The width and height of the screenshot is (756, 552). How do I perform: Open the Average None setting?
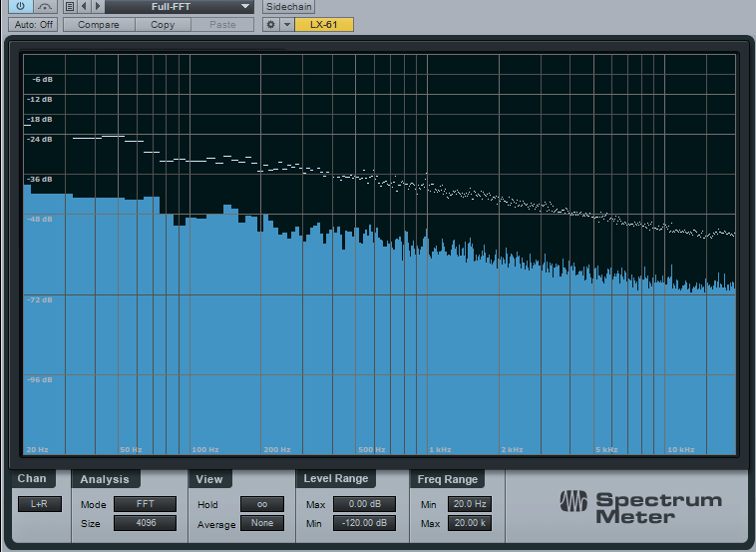tap(262, 523)
